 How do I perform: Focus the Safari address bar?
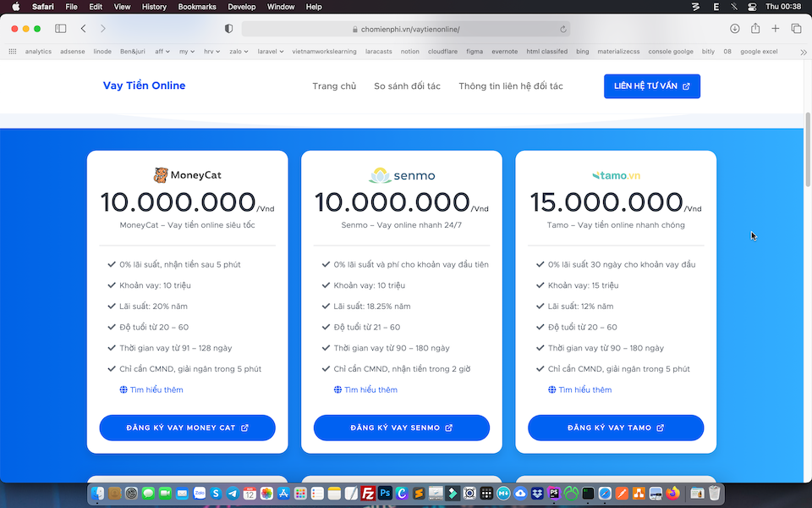point(406,29)
